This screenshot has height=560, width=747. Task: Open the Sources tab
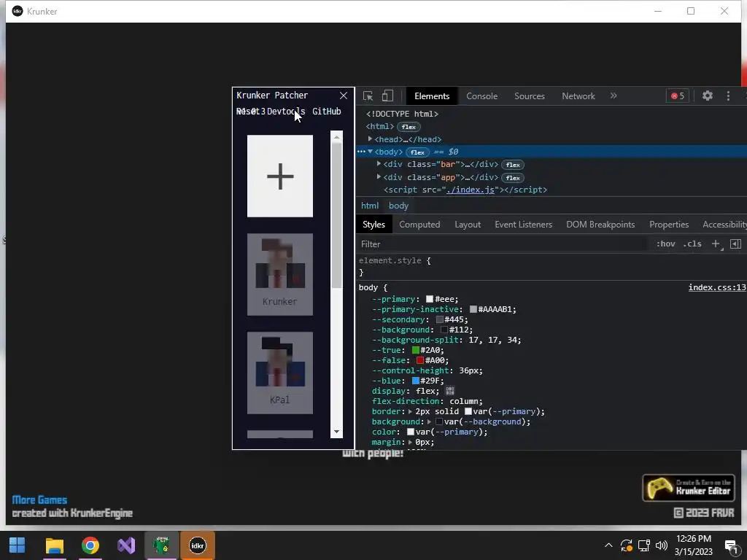point(530,96)
